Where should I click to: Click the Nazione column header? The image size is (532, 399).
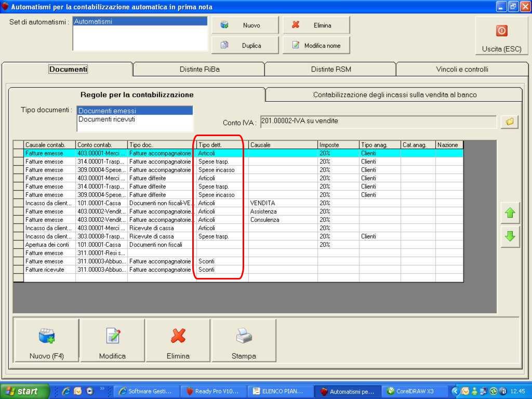[449, 145]
